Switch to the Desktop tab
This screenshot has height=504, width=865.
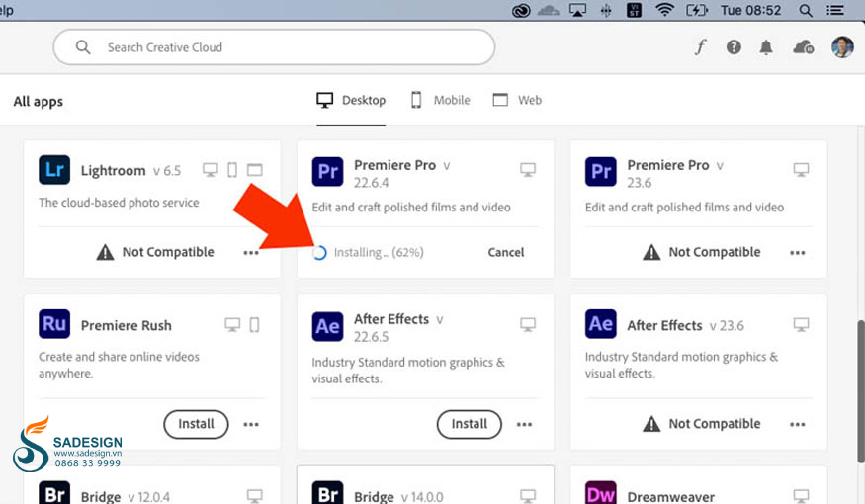(351, 101)
